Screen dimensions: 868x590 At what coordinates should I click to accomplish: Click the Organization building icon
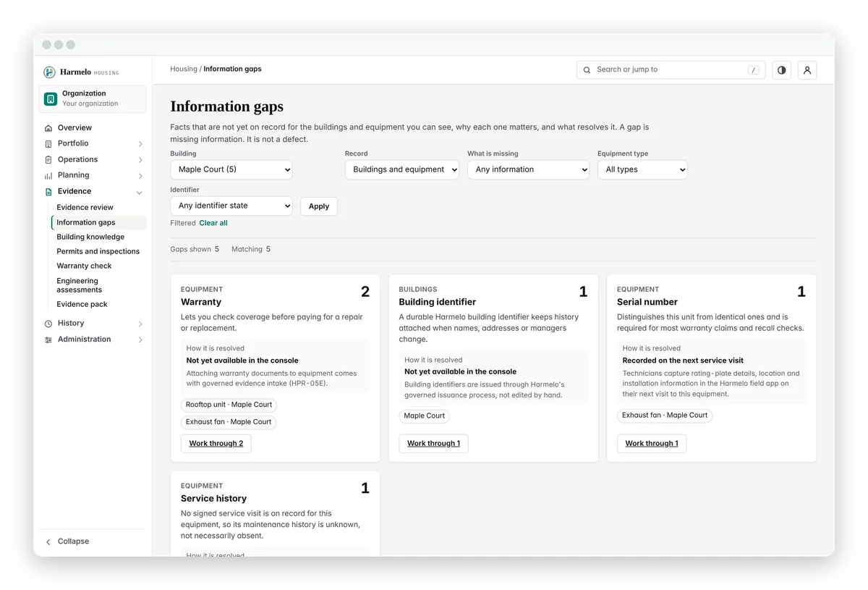(51, 98)
